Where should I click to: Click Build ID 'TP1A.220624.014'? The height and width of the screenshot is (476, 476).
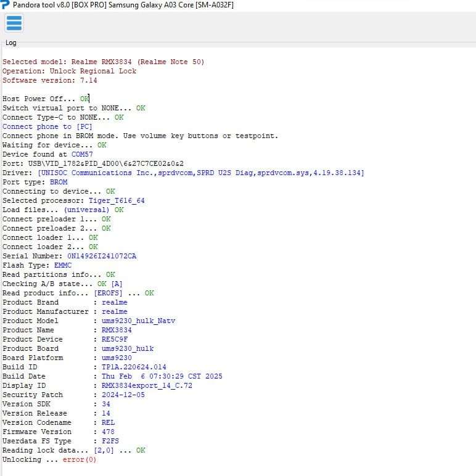(x=134, y=367)
